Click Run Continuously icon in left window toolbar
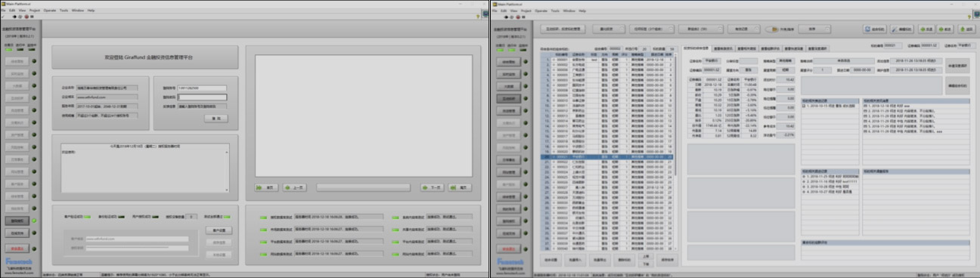This screenshot has height=278, width=980. (20, 17)
